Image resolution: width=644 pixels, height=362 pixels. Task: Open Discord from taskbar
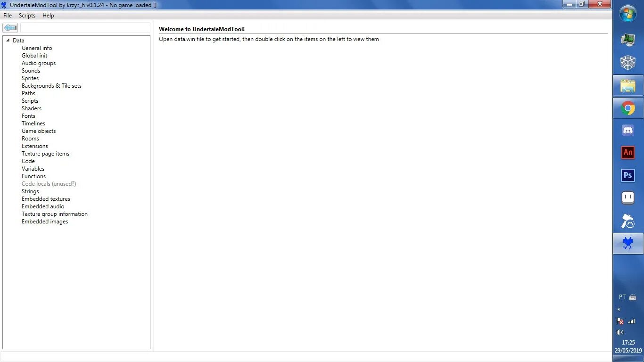point(628,130)
